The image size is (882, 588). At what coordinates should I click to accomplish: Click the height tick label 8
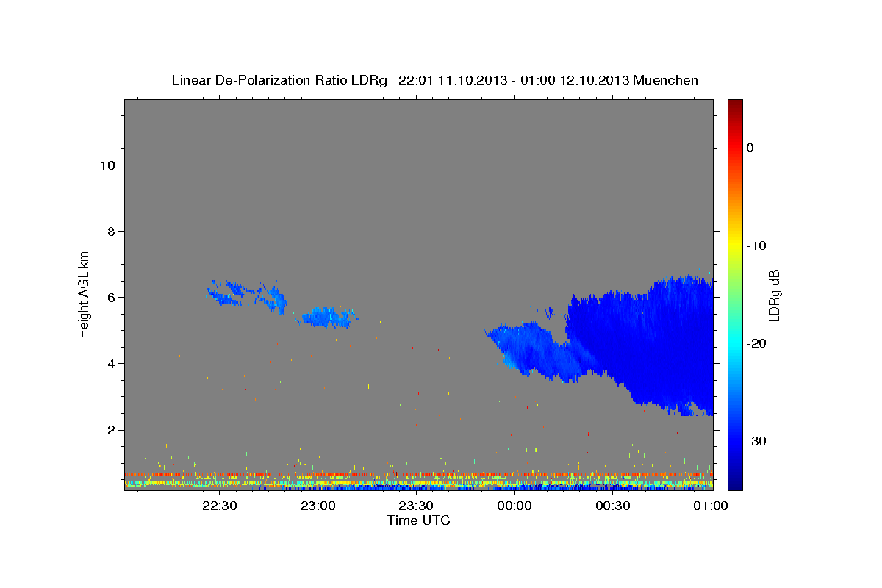tap(111, 231)
